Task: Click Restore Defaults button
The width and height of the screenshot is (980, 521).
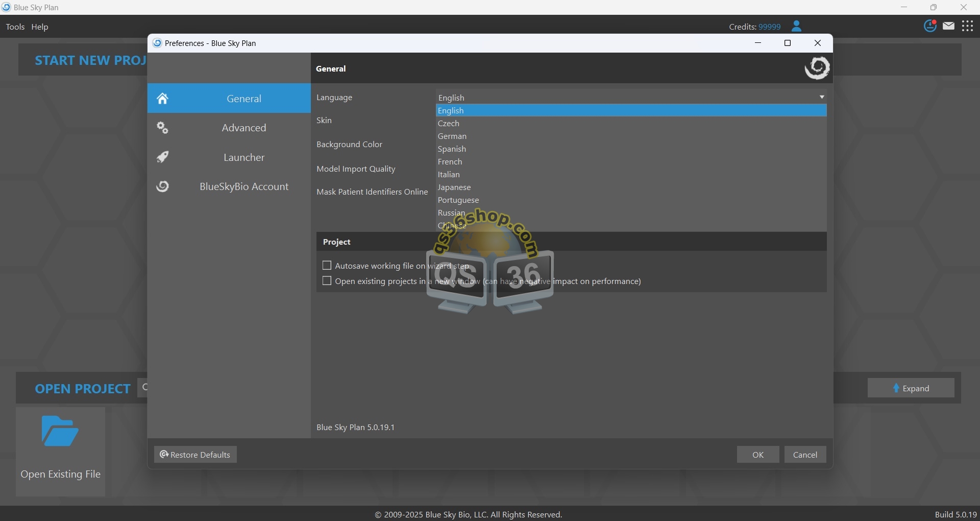Action: click(x=195, y=455)
